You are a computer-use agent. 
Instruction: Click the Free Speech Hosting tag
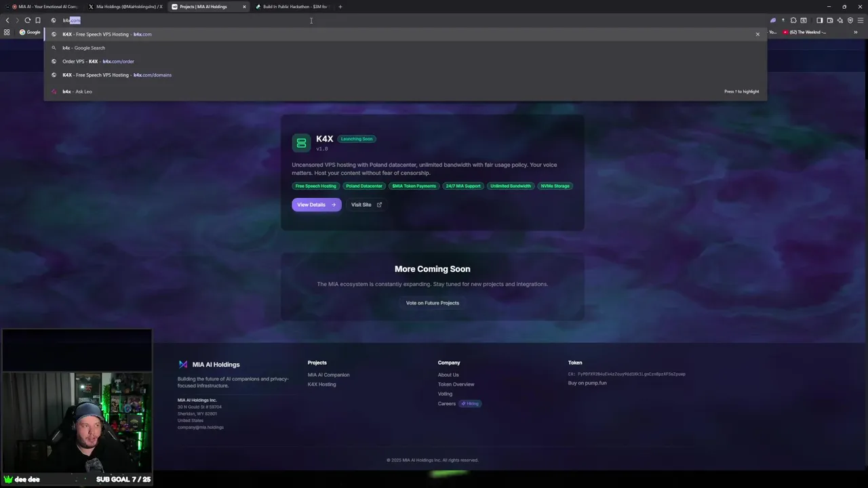(315, 186)
